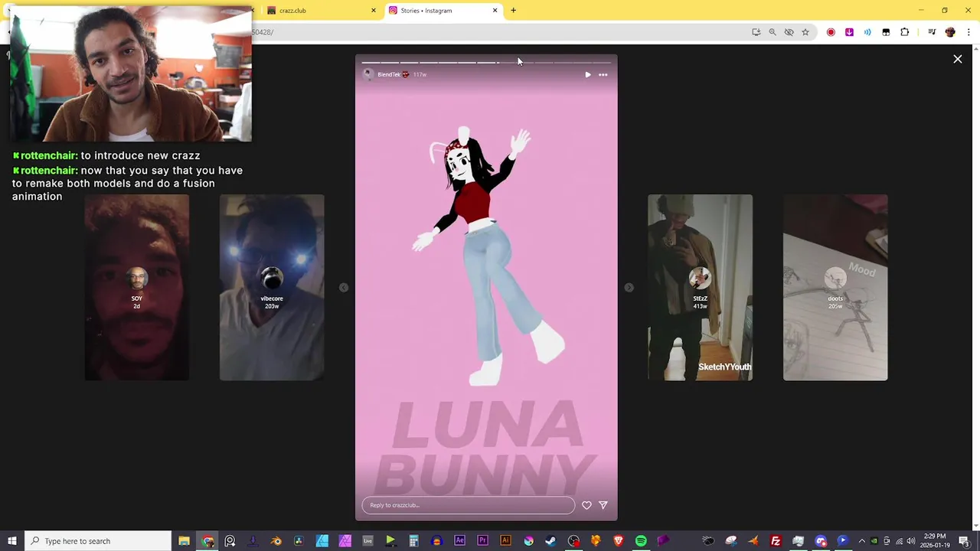Close the Instagram stories viewer
Image resolution: width=980 pixels, height=551 pixels.
(x=957, y=59)
